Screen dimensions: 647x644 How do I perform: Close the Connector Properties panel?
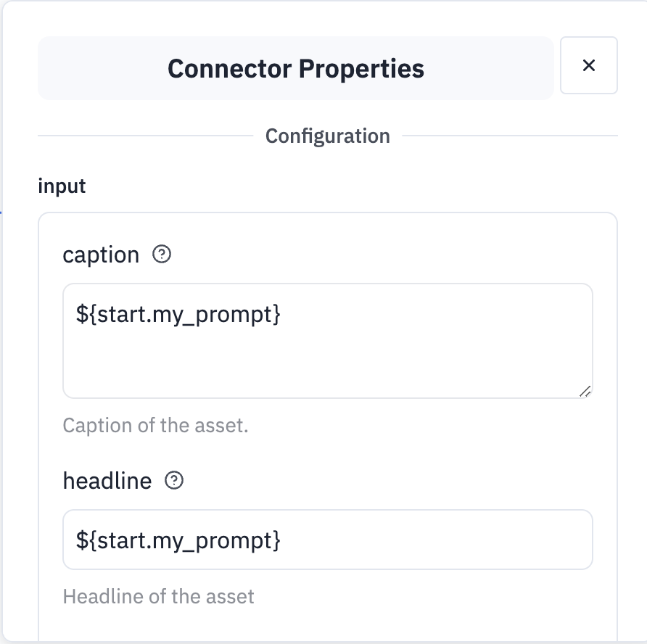pyautogui.click(x=588, y=65)
